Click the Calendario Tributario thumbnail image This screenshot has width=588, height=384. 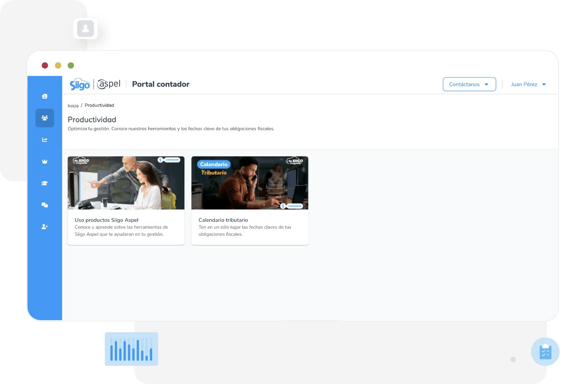point(249,183)
